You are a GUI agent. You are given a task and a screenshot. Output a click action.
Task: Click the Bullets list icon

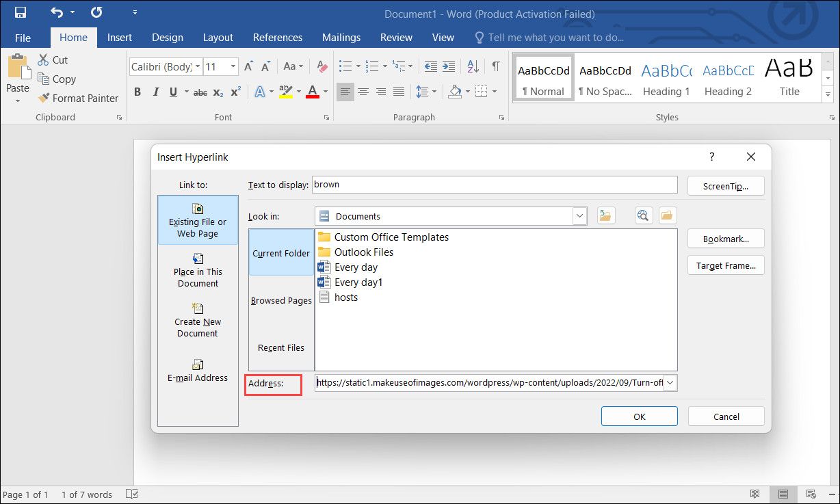tap(345, 66)
